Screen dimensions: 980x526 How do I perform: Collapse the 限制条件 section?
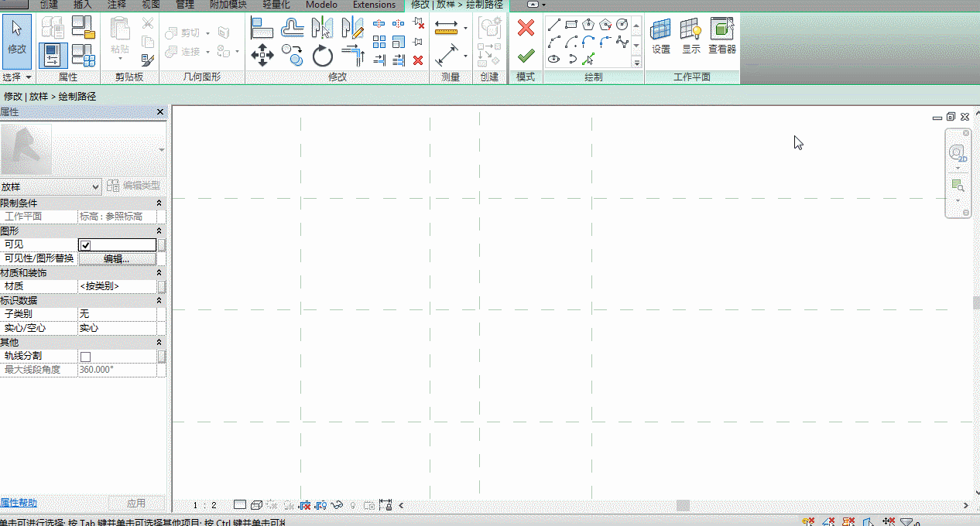pos(159,203)
